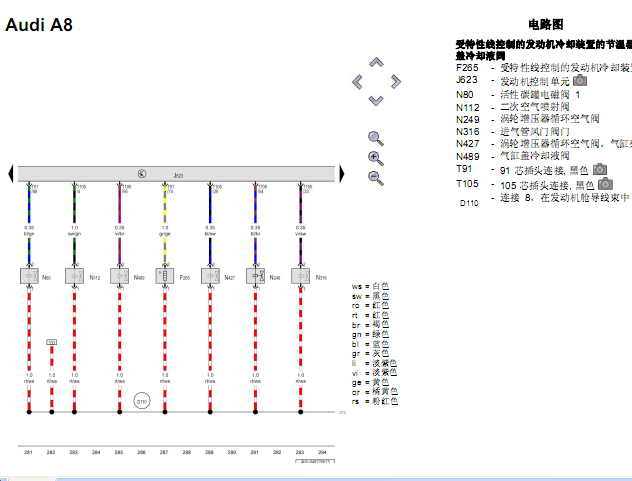Click the red-white wire below N316

[301, 330]
